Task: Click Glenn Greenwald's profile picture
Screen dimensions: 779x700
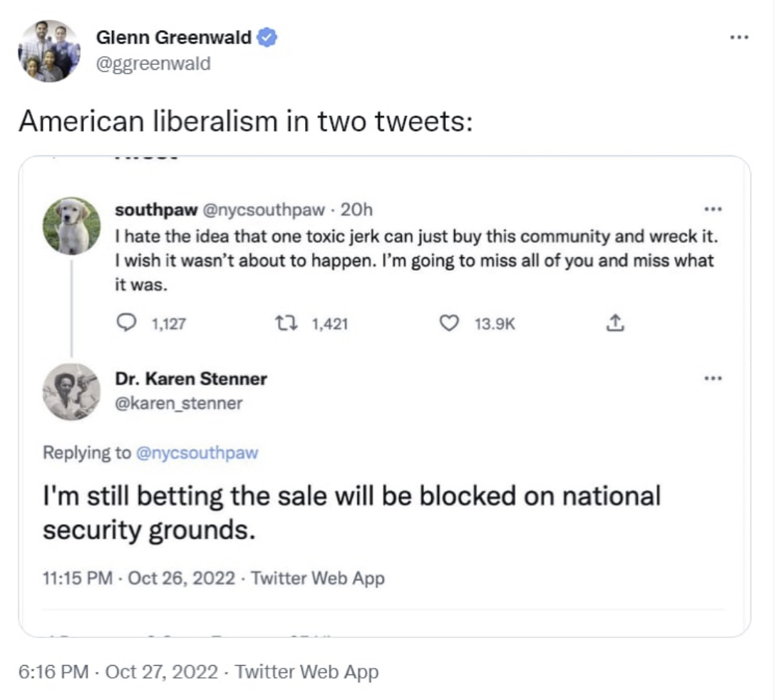Action: pyautogui.click(x=49, y=51)
